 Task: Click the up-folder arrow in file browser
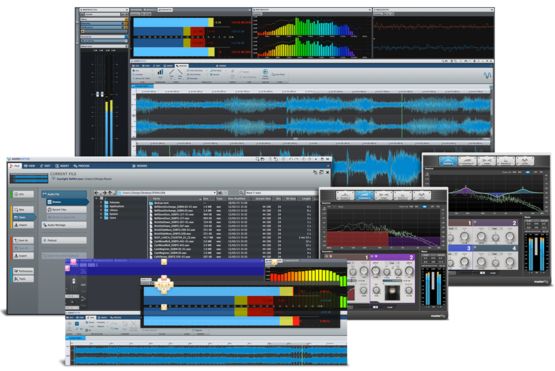click(x=110, y=193)
